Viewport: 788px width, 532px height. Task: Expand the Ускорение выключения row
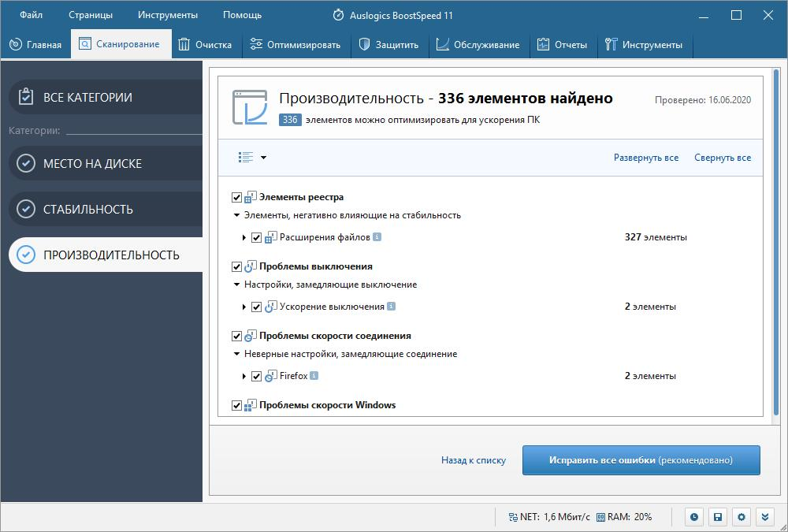click(x=244, y=307)
